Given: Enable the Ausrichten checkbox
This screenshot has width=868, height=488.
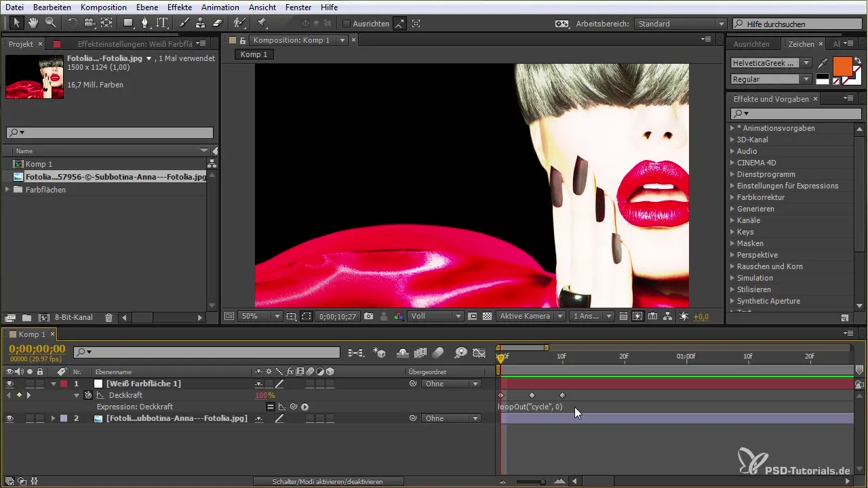Looking at the screenshot, I should click(347, 24).
